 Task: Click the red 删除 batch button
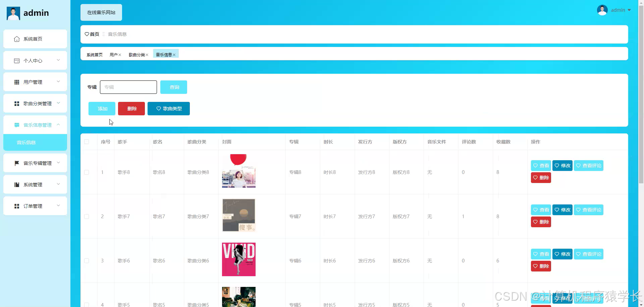pos(131,109)
